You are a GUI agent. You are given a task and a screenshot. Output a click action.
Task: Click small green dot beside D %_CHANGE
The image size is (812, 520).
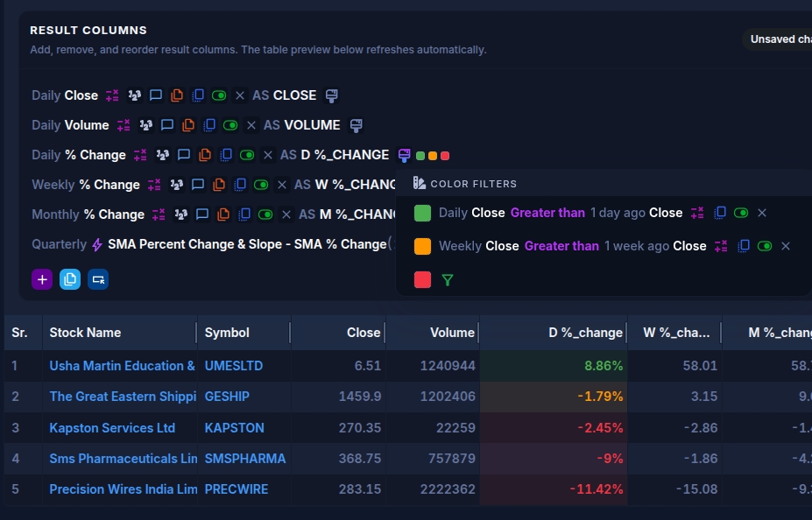(420, 156)
